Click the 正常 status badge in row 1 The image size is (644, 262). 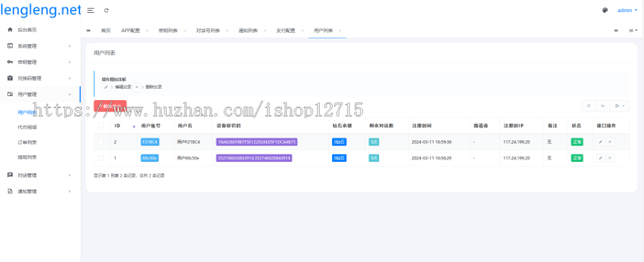point(577,158)
